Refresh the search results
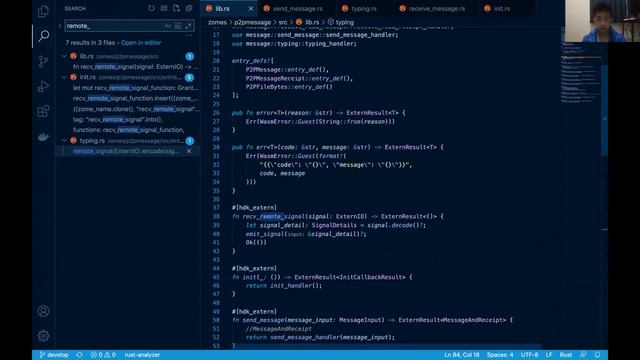The height and width of the screenshot is (360, 640). coord(151,8)
